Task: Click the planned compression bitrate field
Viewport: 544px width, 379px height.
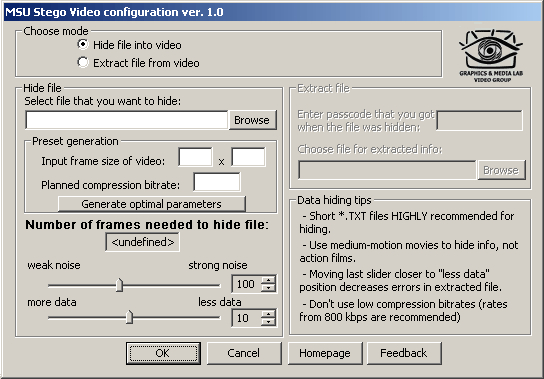Action: pos(217,182)
